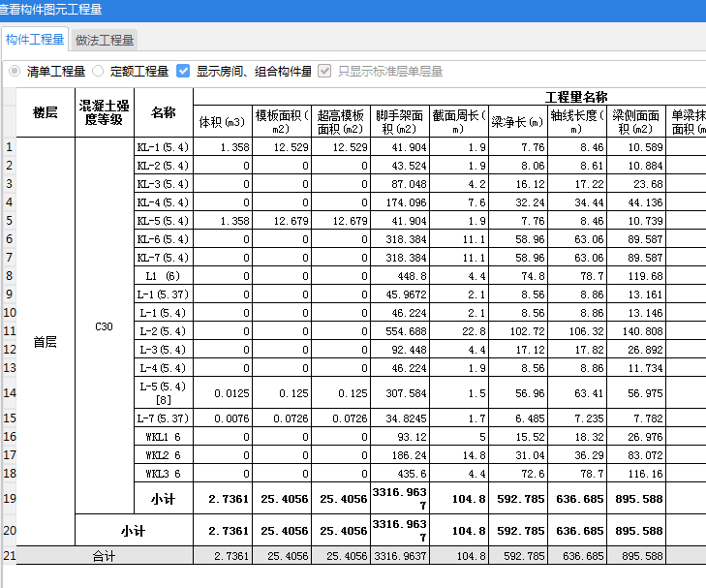
Task: Click the 梁净长(m) column header
Action: (518, 121)
